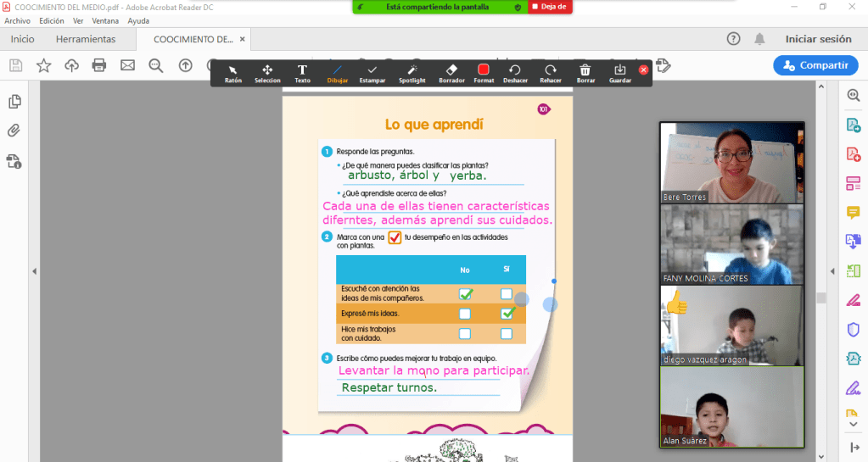The width and height of the screenshot is (868, 462).
Task: Click the print icon in Acrobat toolbar
Action: (99, 65)
